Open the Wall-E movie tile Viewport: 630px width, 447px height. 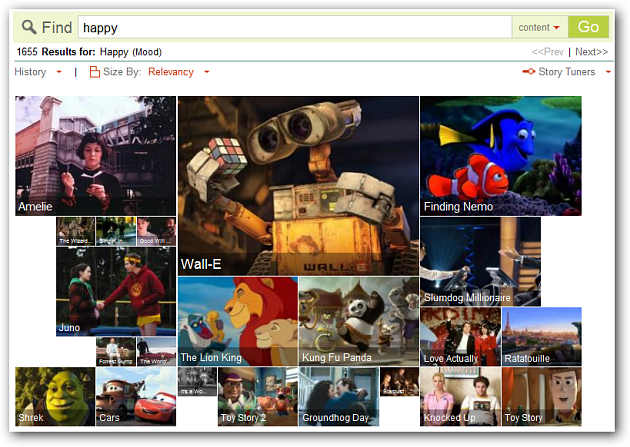coord(298,186)
